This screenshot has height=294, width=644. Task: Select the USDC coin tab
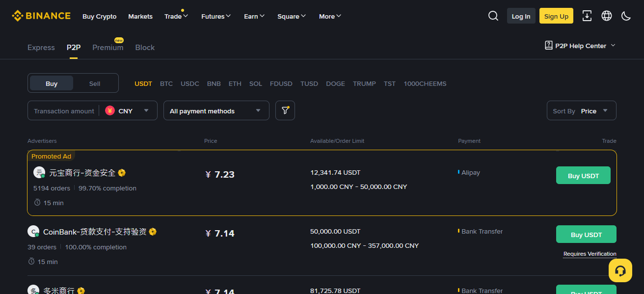tap(190, 83)
